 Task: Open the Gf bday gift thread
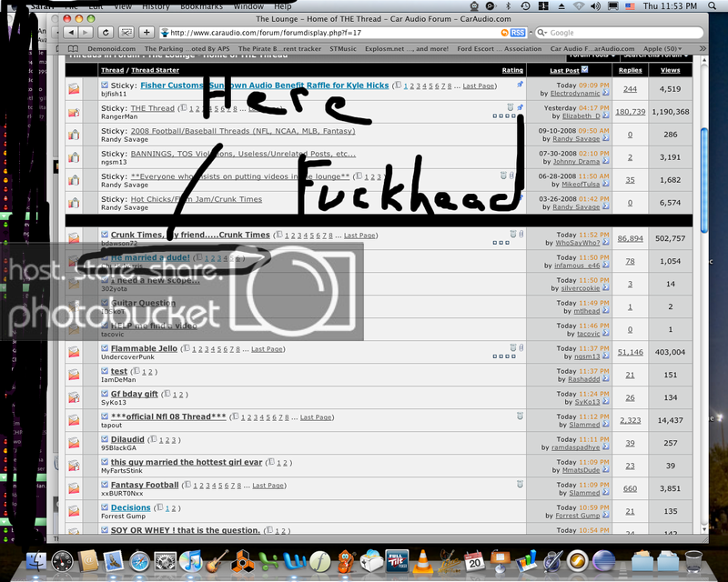[x=134, y=394]
